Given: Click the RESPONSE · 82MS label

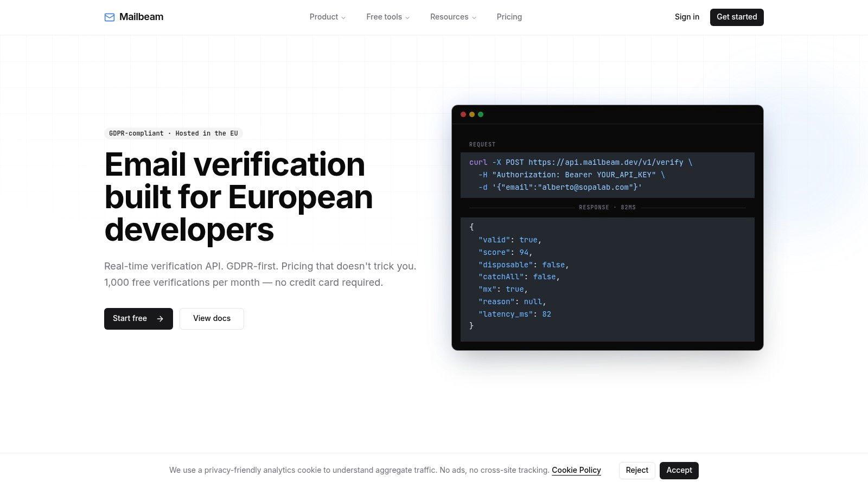Looking at the screenshot, I should point(607,208).
